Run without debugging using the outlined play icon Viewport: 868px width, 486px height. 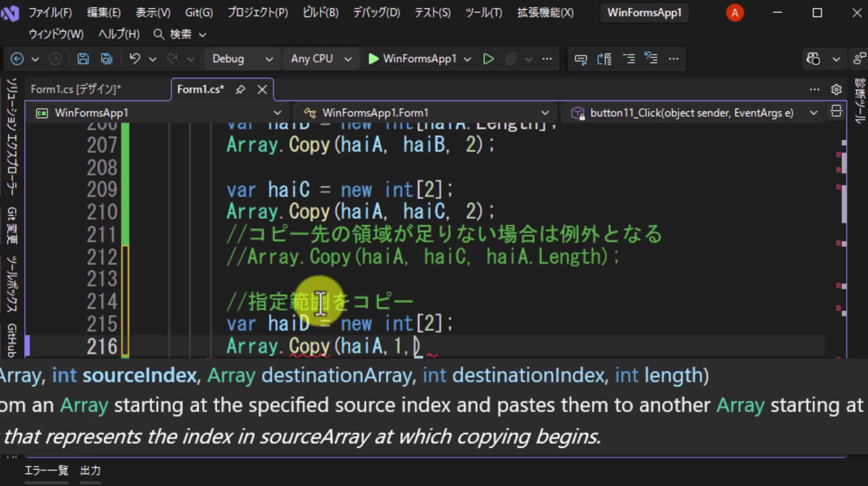click(488, 59)
